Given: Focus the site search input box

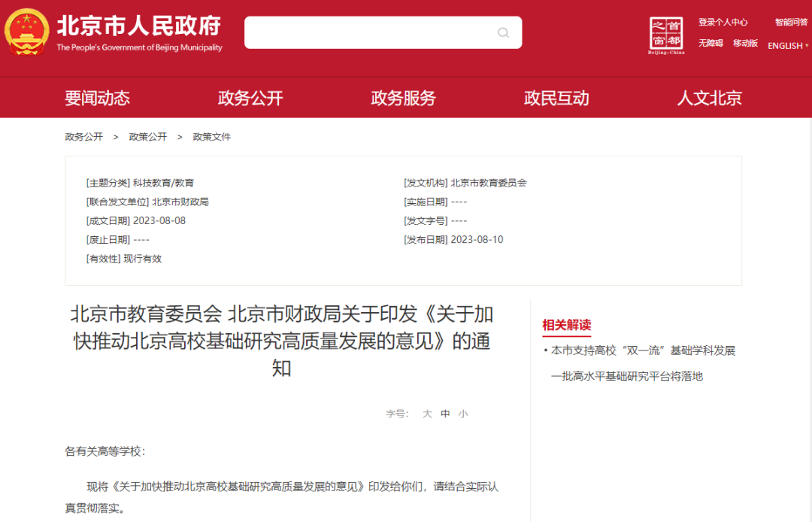Looking at the screenshot, I should pyautogui.click(x=383, y=32).
